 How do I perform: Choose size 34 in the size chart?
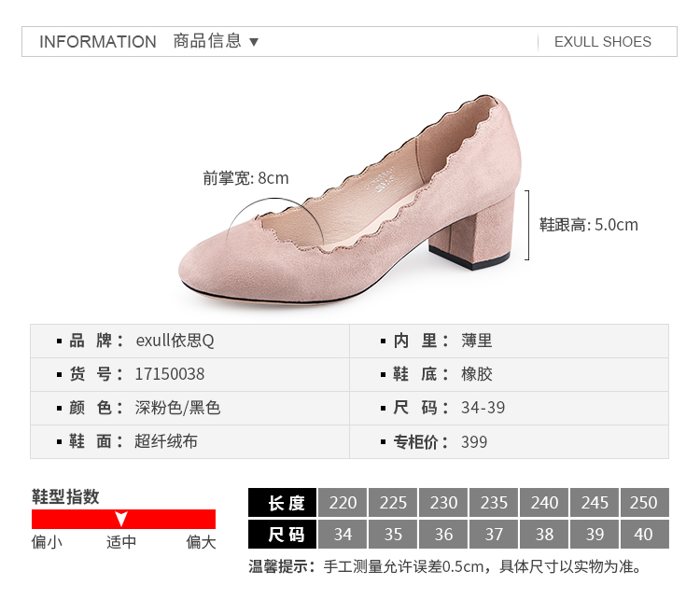tap(343, 535)
